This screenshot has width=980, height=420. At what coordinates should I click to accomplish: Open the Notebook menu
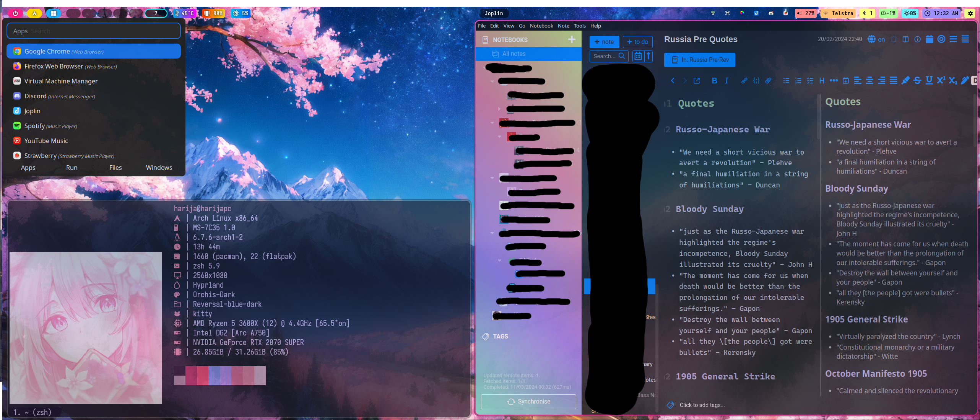point(541,26)
